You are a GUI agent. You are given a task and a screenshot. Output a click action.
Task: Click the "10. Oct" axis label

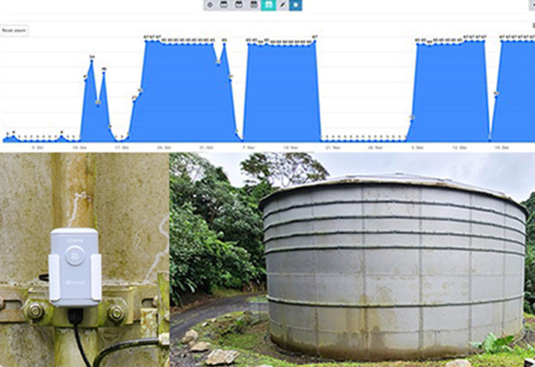(x=79, y=148)
